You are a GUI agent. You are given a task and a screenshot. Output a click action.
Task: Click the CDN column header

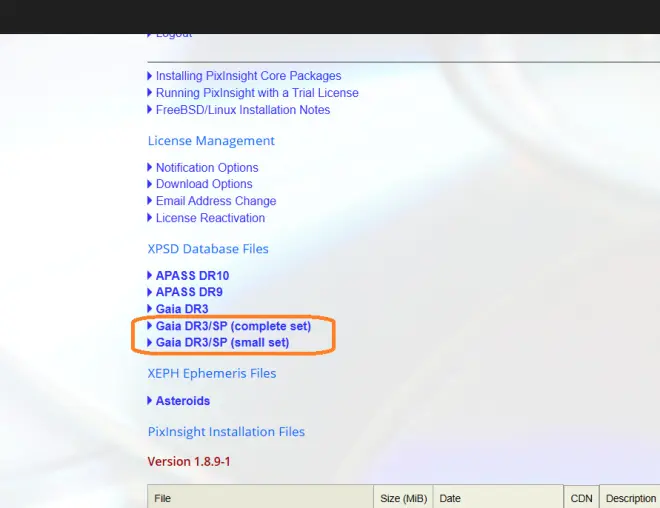click(x=581, y=498)
